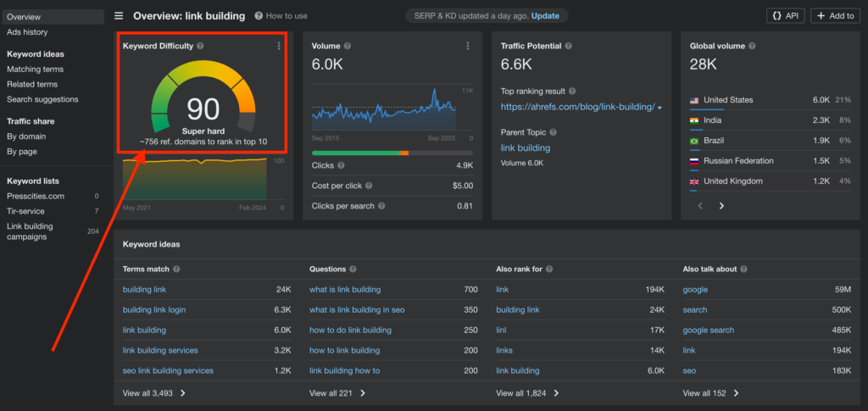
Task: Click the Cost per click help icon
Action: 369,186
